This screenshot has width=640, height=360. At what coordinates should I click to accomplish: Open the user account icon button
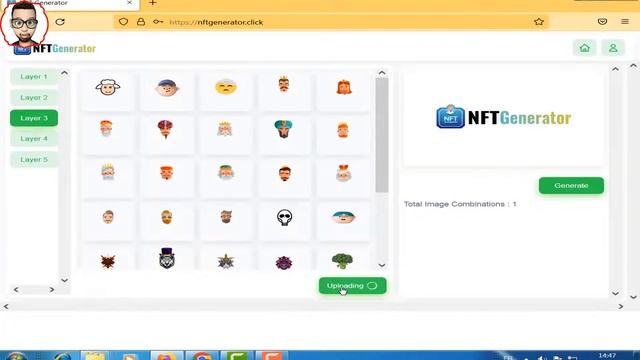tap(613, 48)
